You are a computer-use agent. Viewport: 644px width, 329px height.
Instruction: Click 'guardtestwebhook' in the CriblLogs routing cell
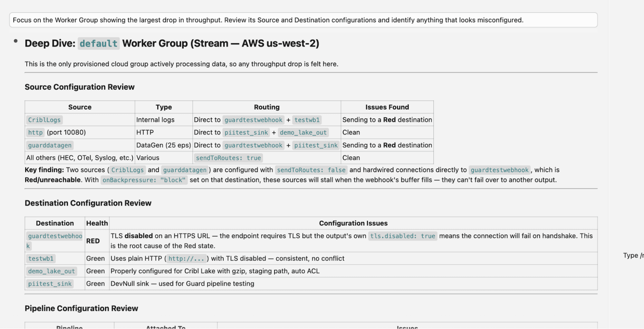pos(253,120)
